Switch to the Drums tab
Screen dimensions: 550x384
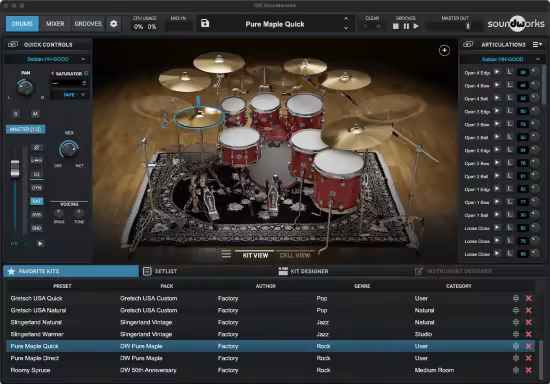coord(22,24)
